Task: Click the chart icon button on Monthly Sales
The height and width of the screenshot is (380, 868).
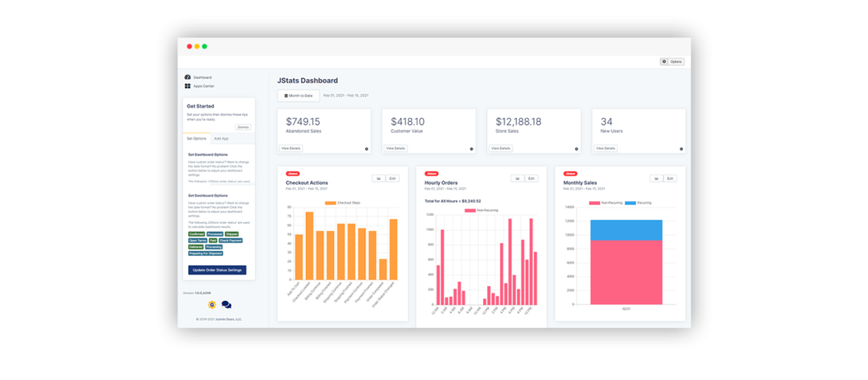Action: tap(655, 178)
